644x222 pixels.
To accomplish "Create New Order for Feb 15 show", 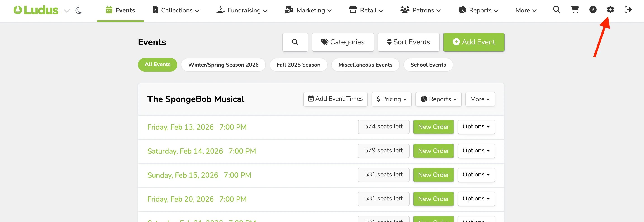I will tap(433, 175).
